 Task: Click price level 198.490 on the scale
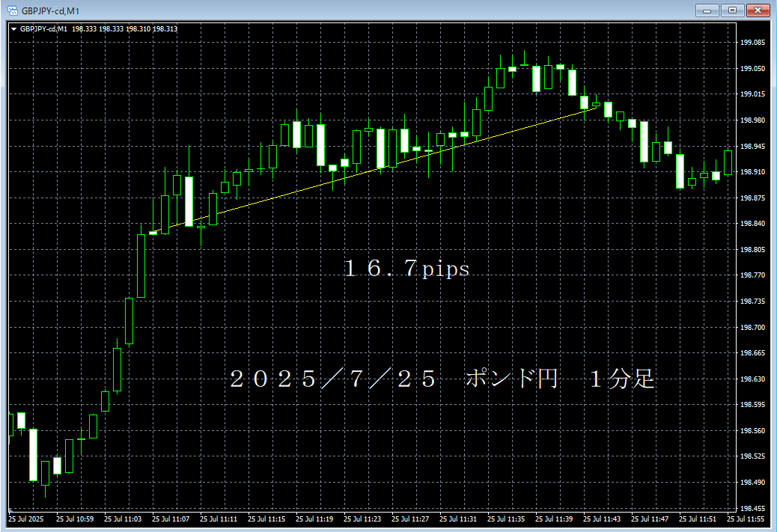point(752,482)
